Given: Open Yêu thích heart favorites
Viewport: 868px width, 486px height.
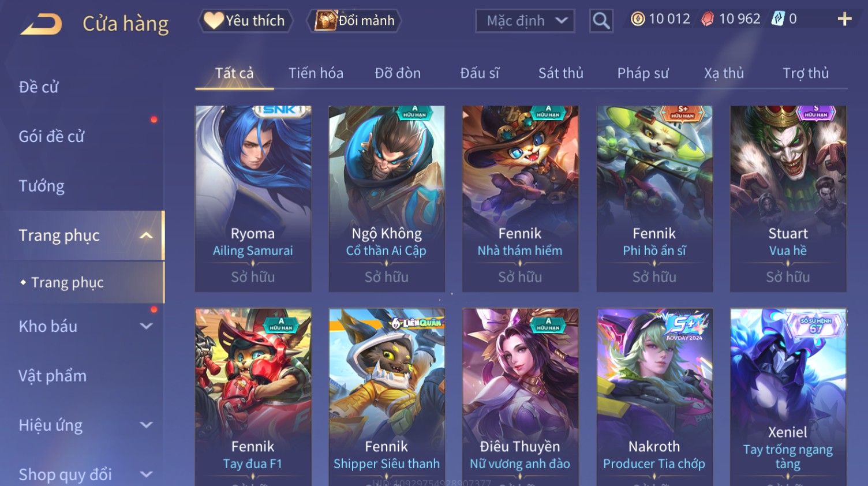Looking at the screenshot, I should pyautogui.click(x=245, y=21).
